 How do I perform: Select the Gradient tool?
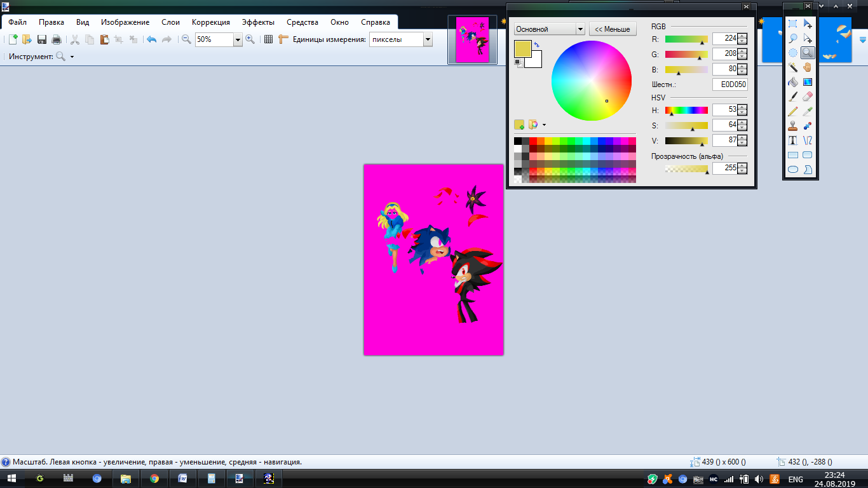(808, 82)
